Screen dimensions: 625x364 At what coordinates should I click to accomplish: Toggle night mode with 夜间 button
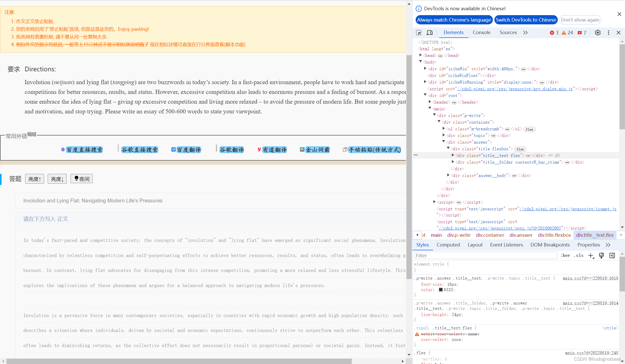pyautogui.click(x=82, y=179)
